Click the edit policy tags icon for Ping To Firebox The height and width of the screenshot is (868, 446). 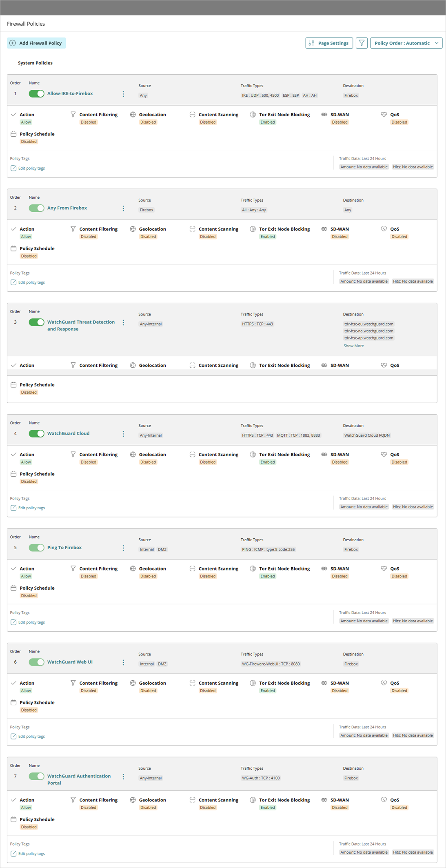[13, 622]
